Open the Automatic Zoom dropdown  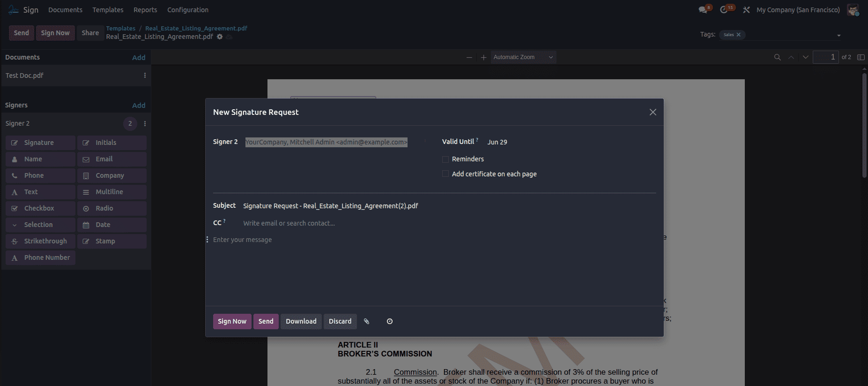tap(523, 57)
